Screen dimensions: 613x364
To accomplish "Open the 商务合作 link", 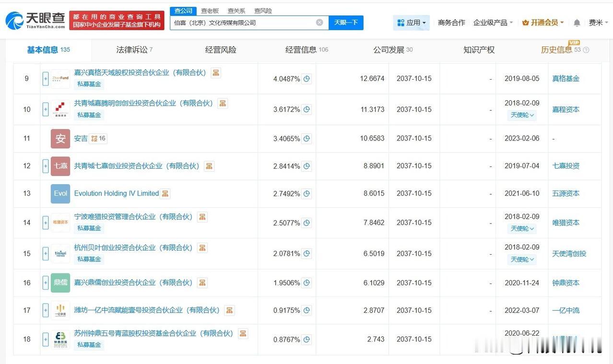I will [451, 23].
